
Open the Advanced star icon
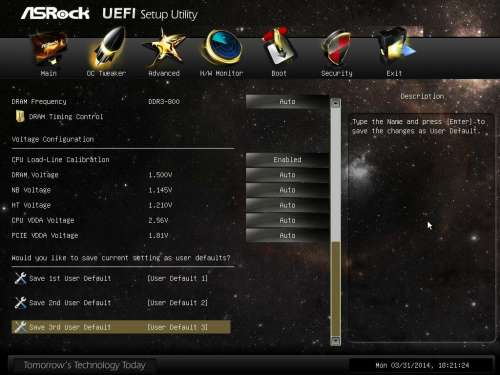(x=164, y=48)
